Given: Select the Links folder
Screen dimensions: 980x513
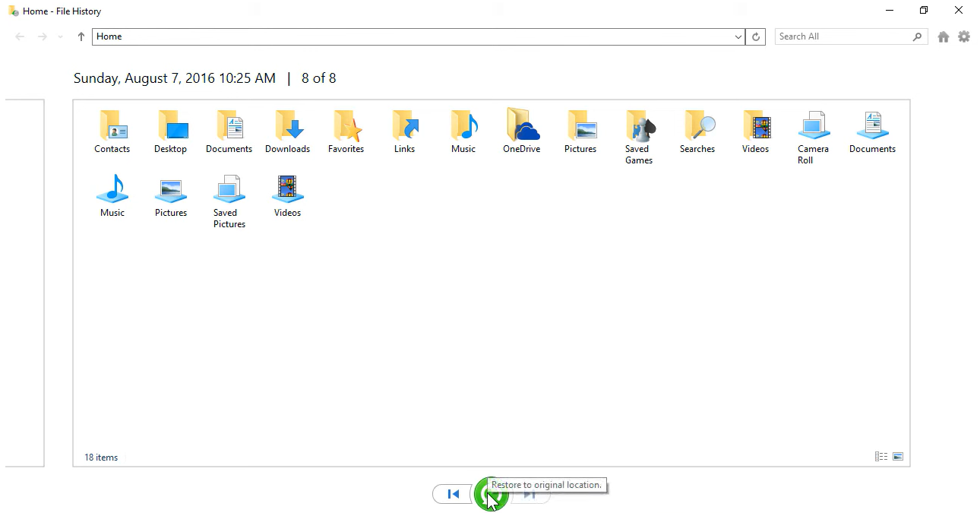Looking at the screenshot, I should (x=404, y=132).
